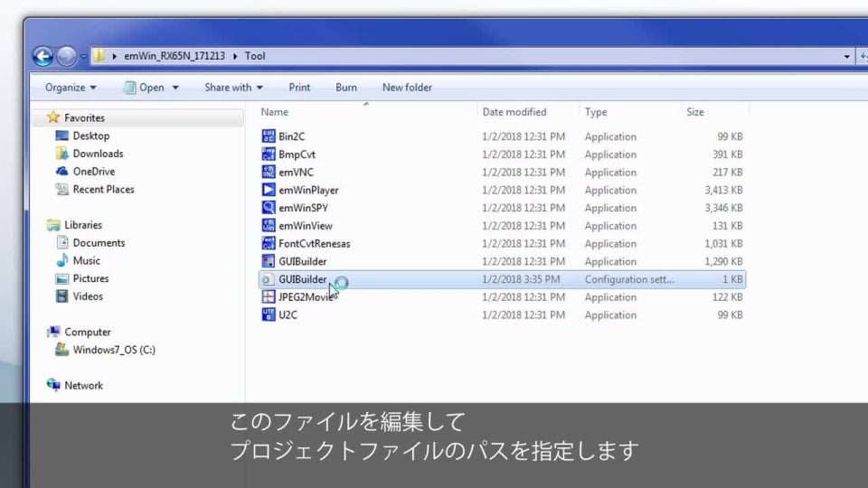Viewport: 868px width, 488px height.
Task: Click the emWinSPY magnifier icon
Action: tap(268, 208)
